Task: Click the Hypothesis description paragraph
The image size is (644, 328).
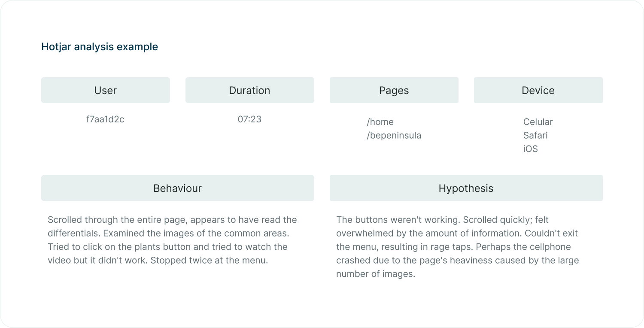Action: point(458,247)
